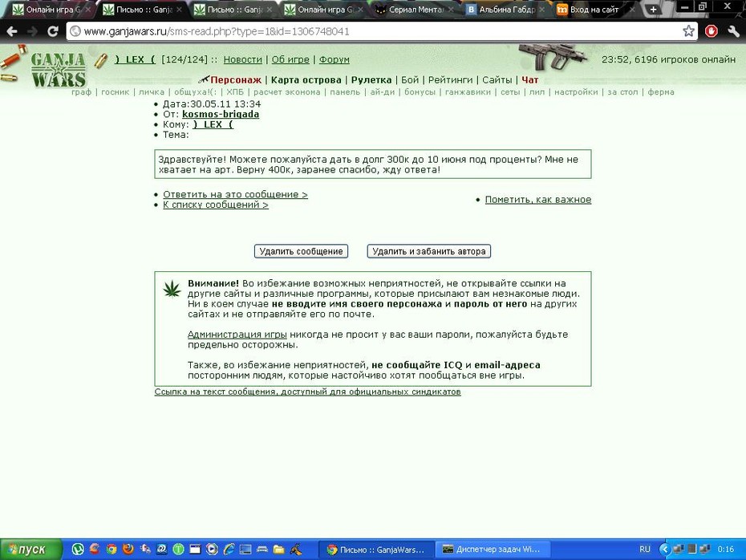The width and height of the screenshot is (746, 560).
Task: Switch to Диспетчер задач taskbar window
Action: 493,550
